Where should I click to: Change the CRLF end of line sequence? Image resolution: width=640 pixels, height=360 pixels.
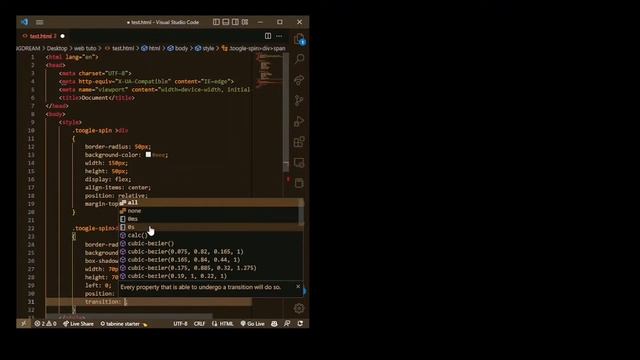tap(199, 323)
